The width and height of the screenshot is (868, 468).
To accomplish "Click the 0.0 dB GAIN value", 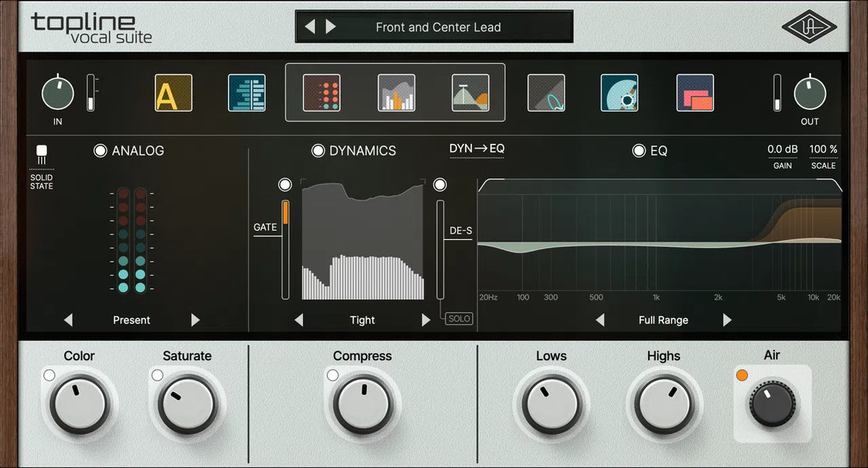I will click(782, 148).
